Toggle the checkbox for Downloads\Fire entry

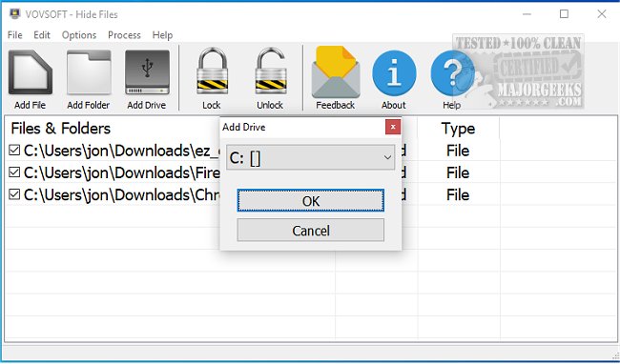click(14, 172)
